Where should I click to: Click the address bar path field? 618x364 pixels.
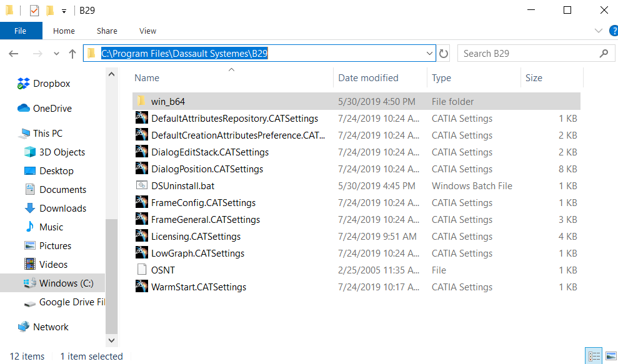(x=259, y=53)
